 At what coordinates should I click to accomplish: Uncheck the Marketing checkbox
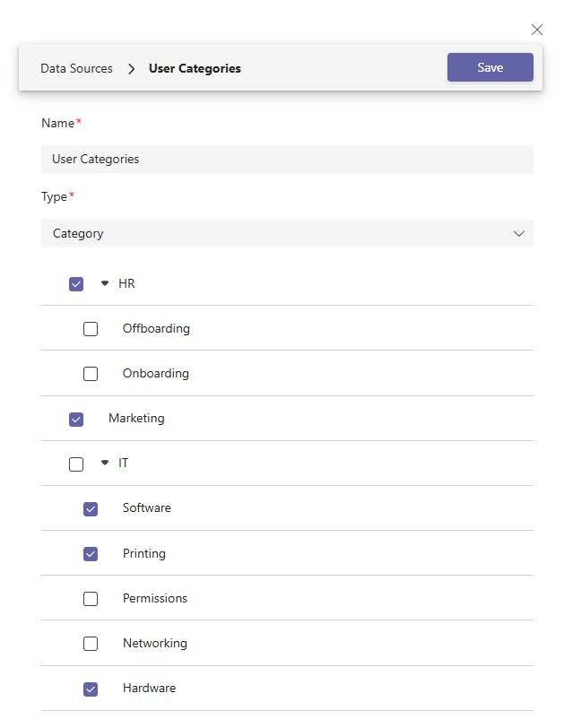(76, 419)
